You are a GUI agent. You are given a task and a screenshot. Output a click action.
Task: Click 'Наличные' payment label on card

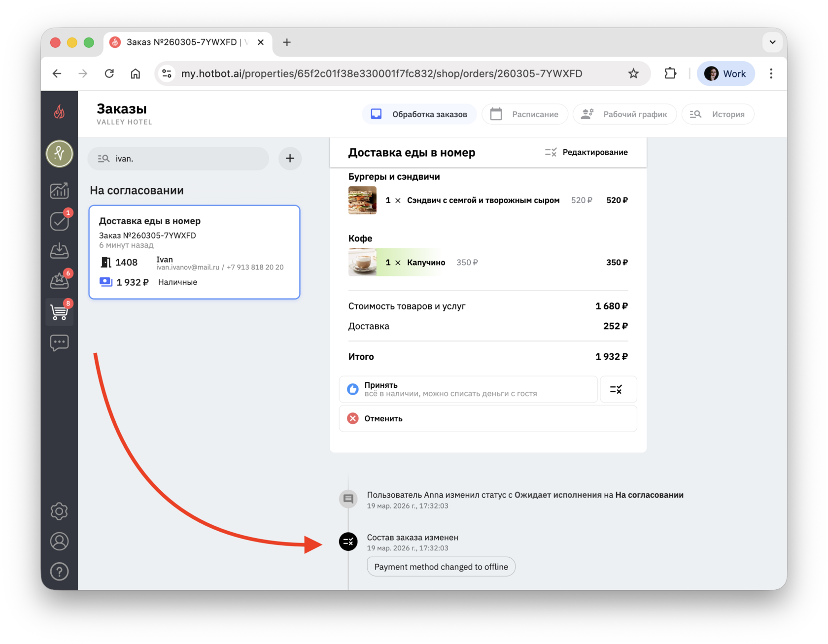(x=177, y=282)
